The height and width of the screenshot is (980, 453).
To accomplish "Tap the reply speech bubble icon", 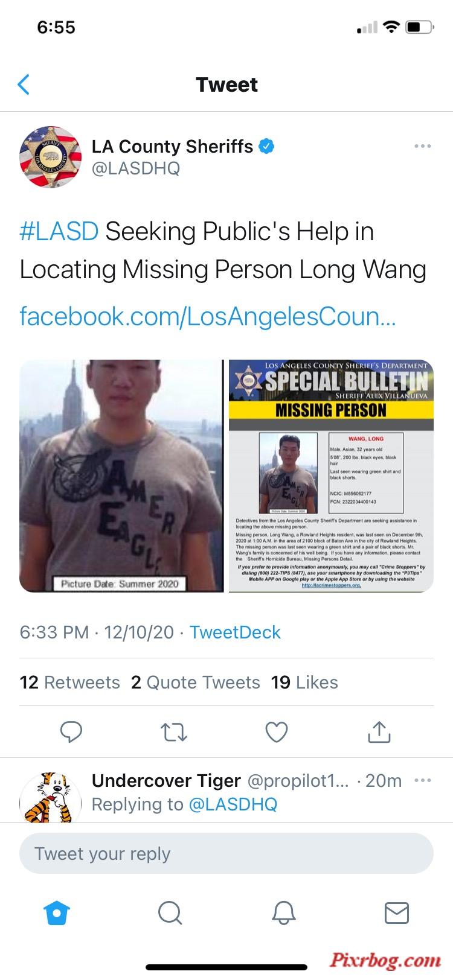I will (x=71, y=732).
